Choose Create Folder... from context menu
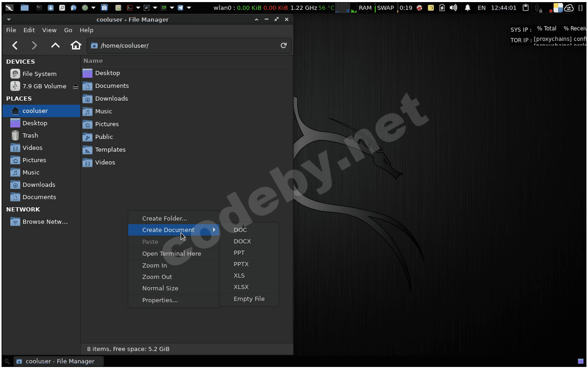 (174, 218)
